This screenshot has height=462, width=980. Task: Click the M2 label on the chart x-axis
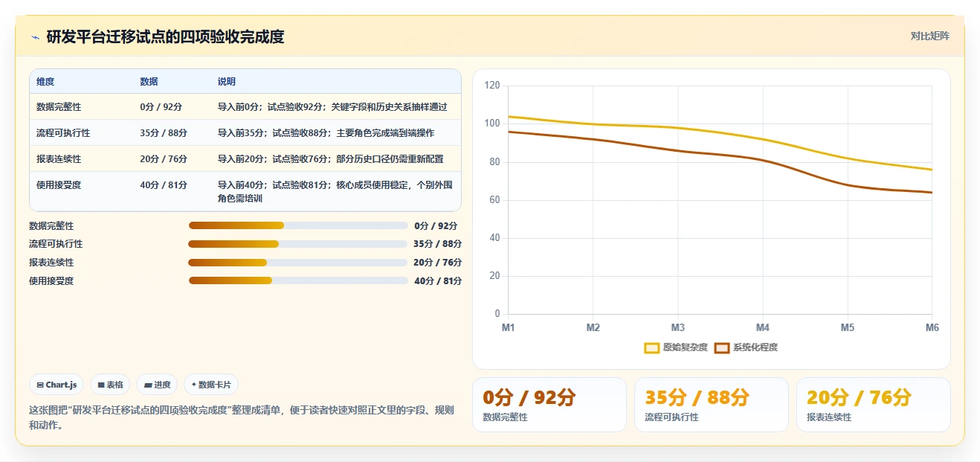coord(593,327)
